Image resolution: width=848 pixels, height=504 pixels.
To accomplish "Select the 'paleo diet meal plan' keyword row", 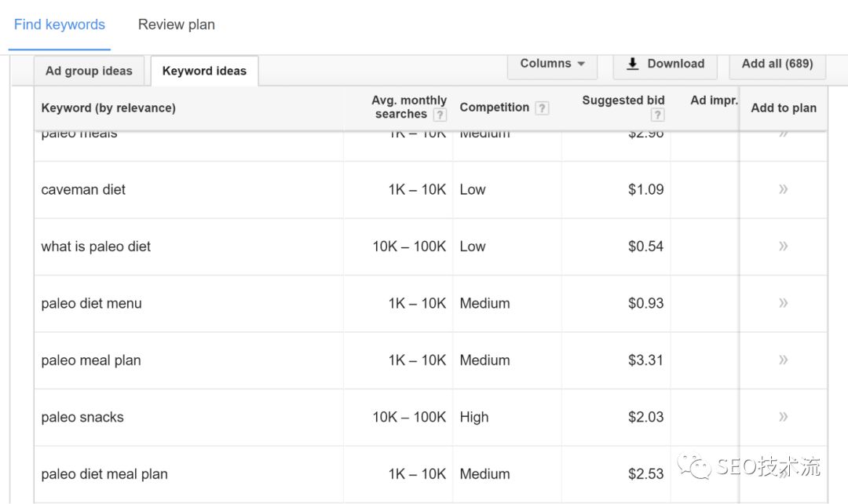I will tap(104, 474).
